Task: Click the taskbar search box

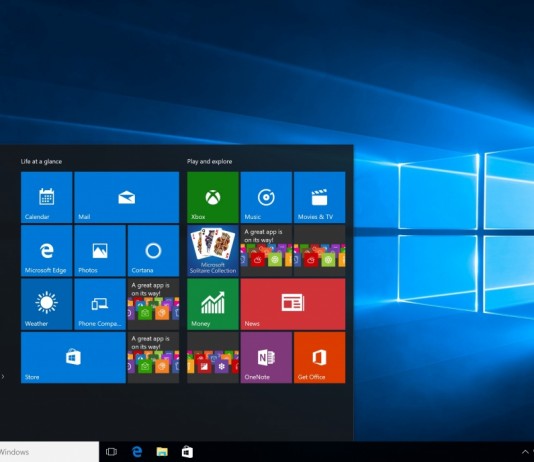Action: click(49, 452)
